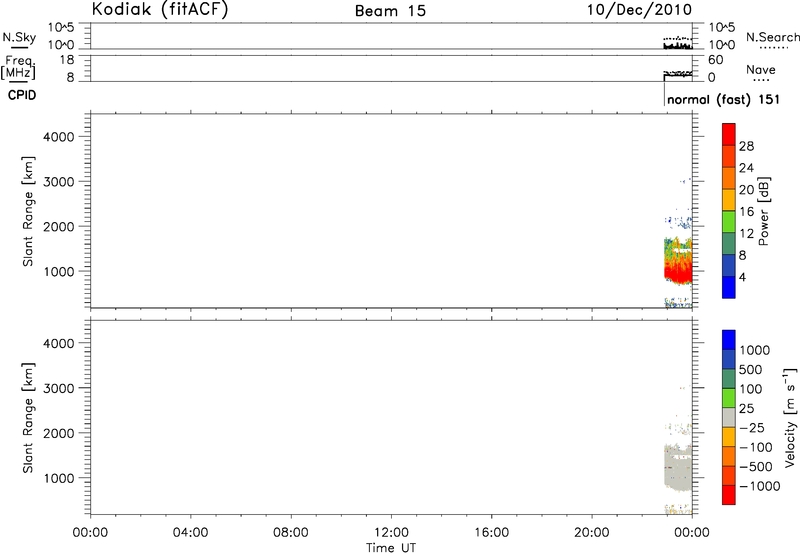The width and height of the screenshot is (800, 554).
Task: Click the '16:00' time axis tick label
Action: [491, 533]
